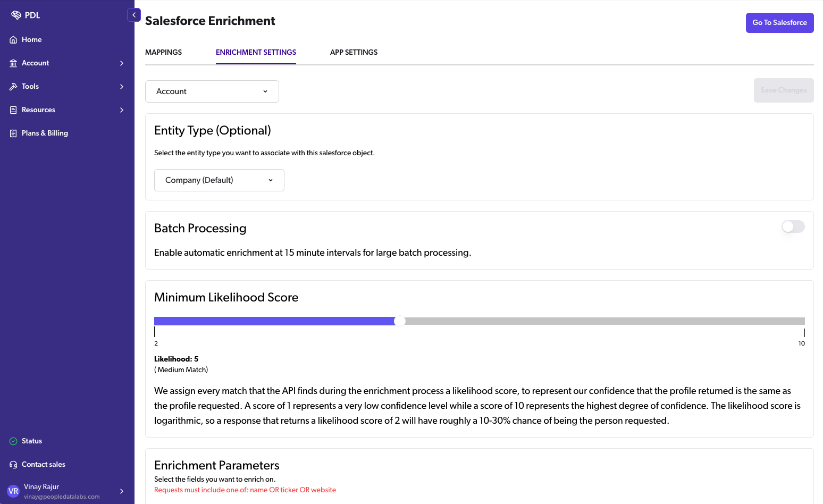Click the slider maximum value 10 label
The image size is (823, 504).
pyautogui.click(x=802, y=343)
